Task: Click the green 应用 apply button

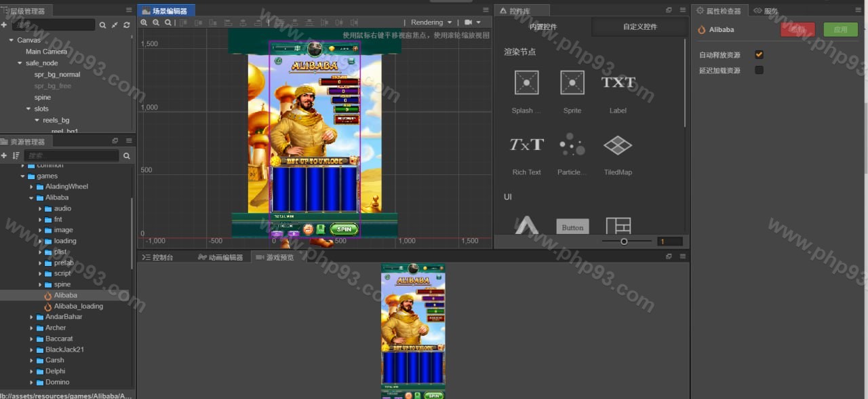Action: click(840, 30)
